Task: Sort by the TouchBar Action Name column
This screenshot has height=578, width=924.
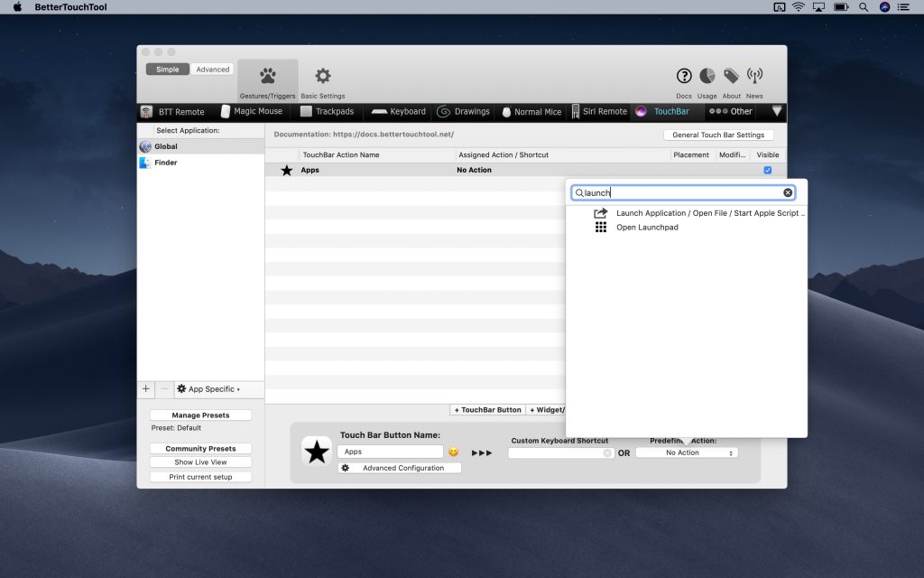Action: [x=340, y=155]
